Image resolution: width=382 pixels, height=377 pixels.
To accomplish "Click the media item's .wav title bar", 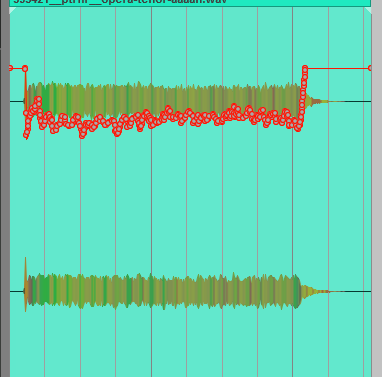I will (x=190, y=2).
